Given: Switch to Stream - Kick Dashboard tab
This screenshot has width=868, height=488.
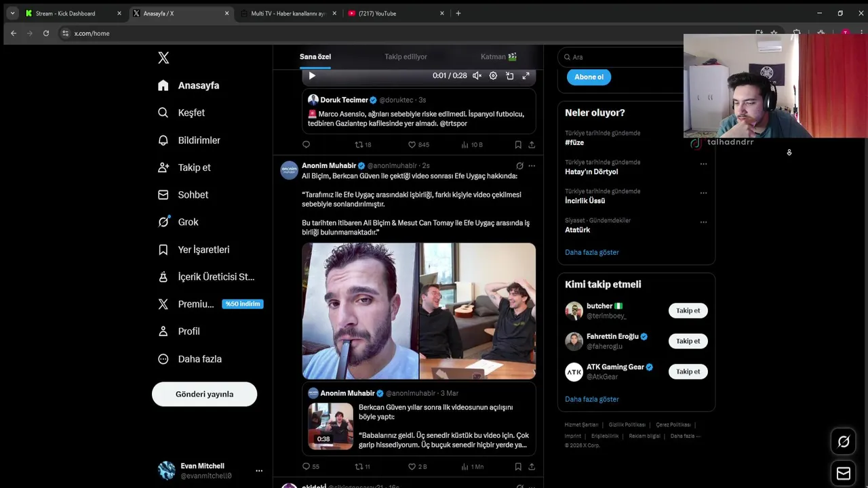Looking at the screenshot, I should (x=73, y=14).
